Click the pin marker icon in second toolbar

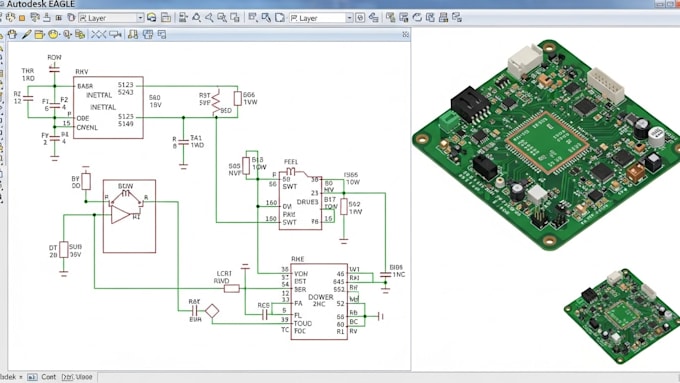point(67,34)
